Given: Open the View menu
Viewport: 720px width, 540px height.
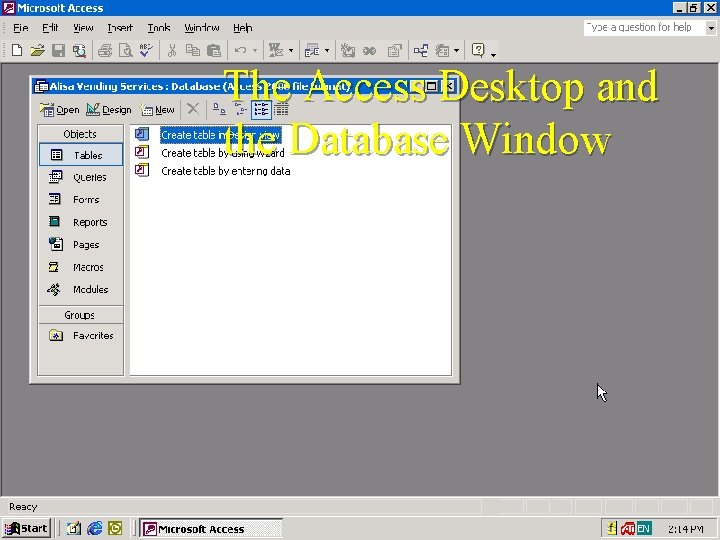Looking at the screenshot, I should click(x=83, y=28).
